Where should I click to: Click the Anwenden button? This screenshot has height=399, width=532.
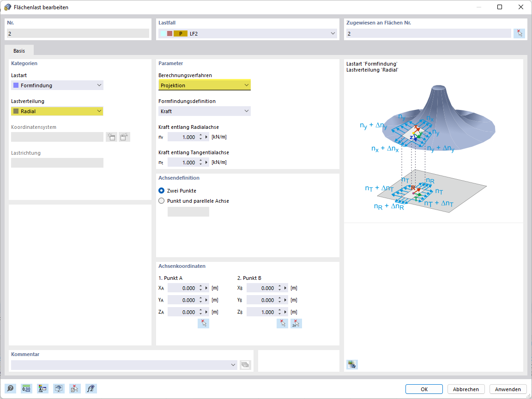click(x=508, y=389)
